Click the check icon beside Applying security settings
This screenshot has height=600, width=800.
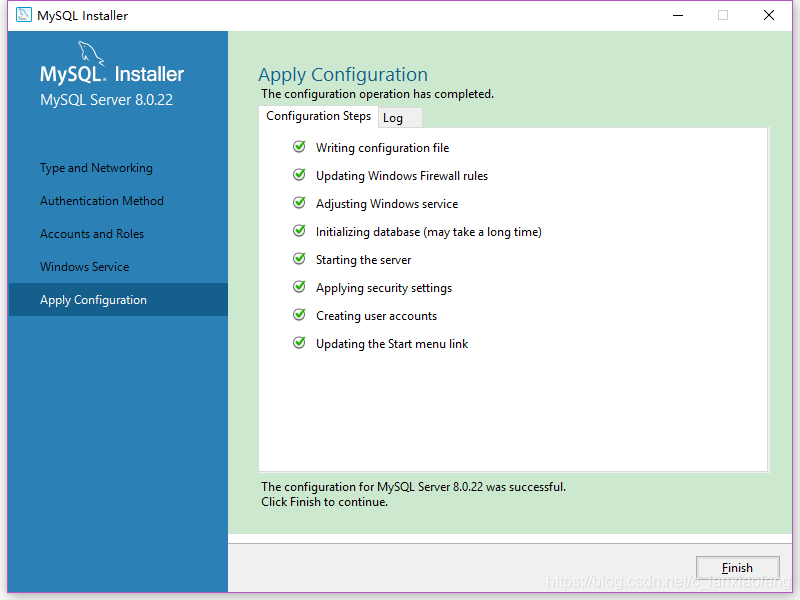(x=299, y=287)
